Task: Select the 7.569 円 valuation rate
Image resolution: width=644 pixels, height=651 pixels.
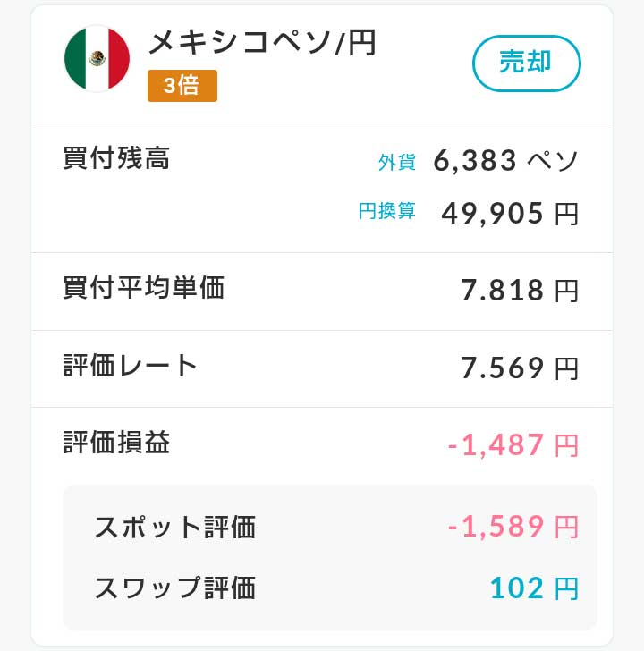Action: pyautogui.click(x=519, y=368)
